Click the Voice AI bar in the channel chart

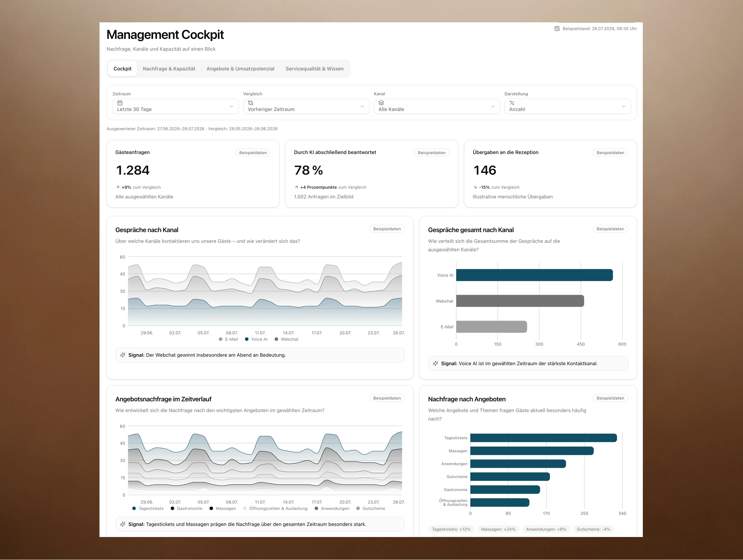coord(534,275)
